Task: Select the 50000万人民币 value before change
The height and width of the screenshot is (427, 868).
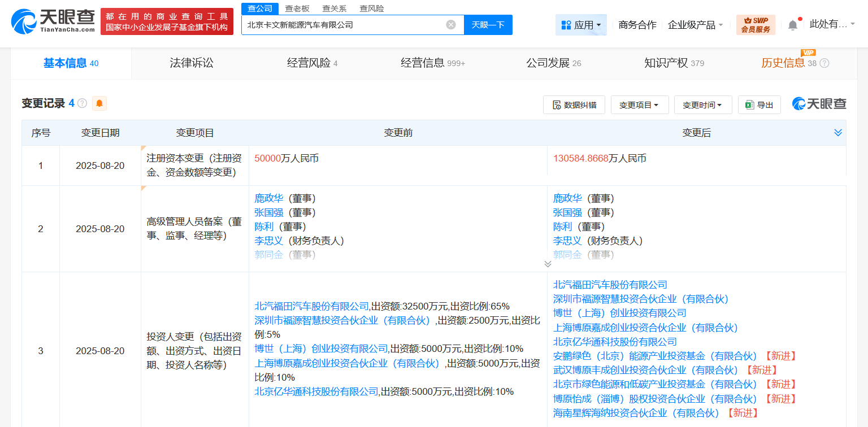Action: [287, 159]
